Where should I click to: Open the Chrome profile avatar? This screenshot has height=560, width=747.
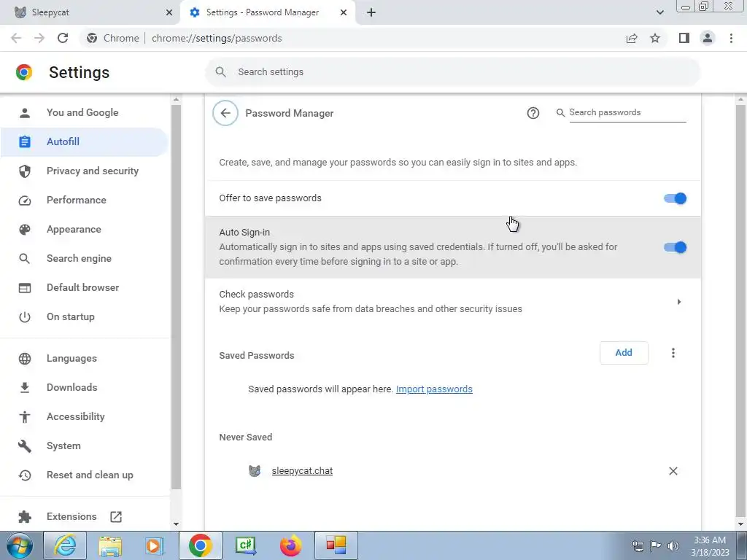[x=708, y=38]
